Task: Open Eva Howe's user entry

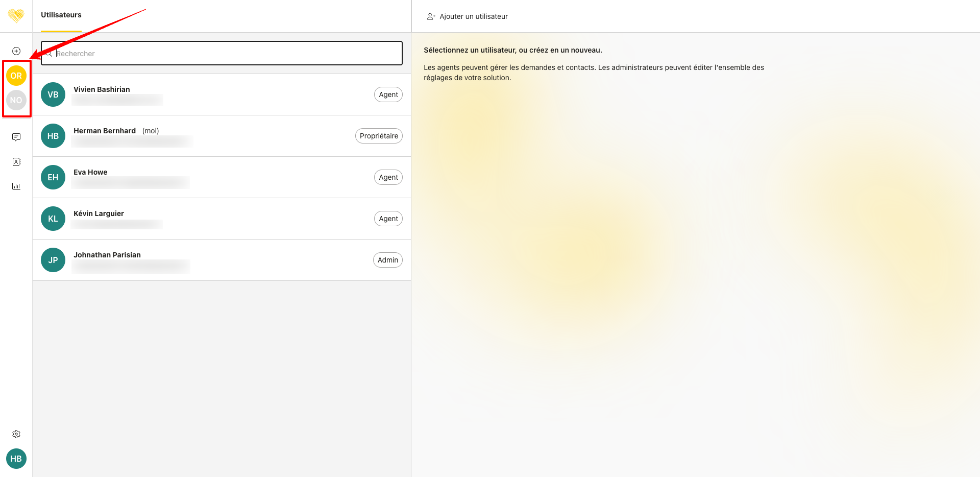Action: point(90,172)
